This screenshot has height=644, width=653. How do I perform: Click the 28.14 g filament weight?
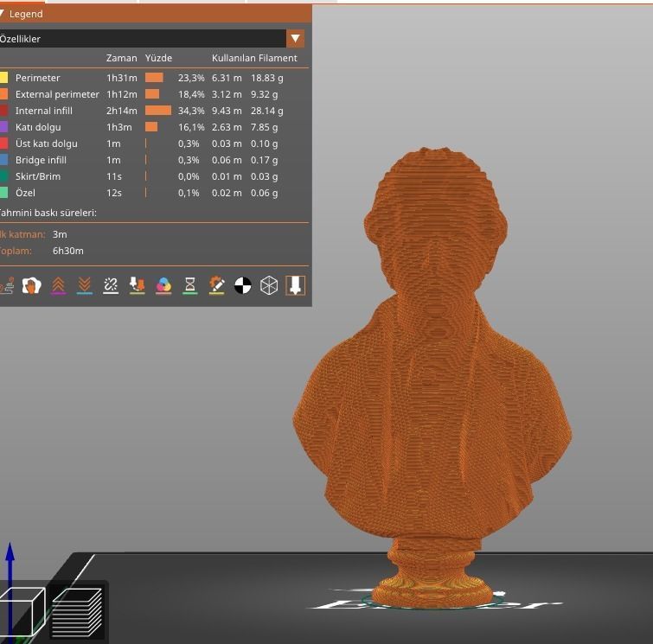267,111
